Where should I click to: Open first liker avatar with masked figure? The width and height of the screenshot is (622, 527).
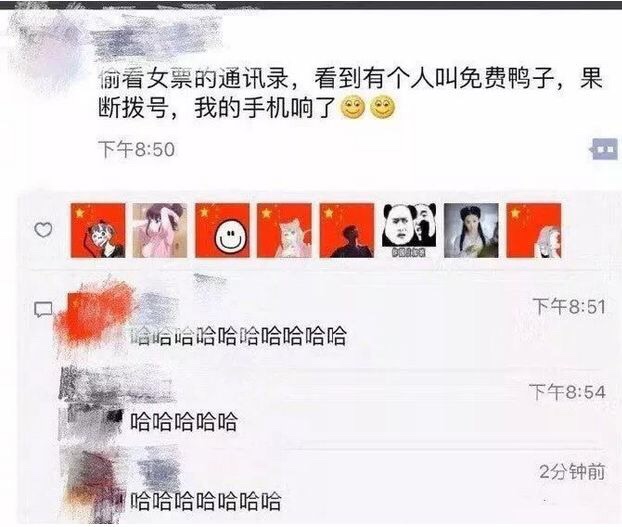[98, 230]
